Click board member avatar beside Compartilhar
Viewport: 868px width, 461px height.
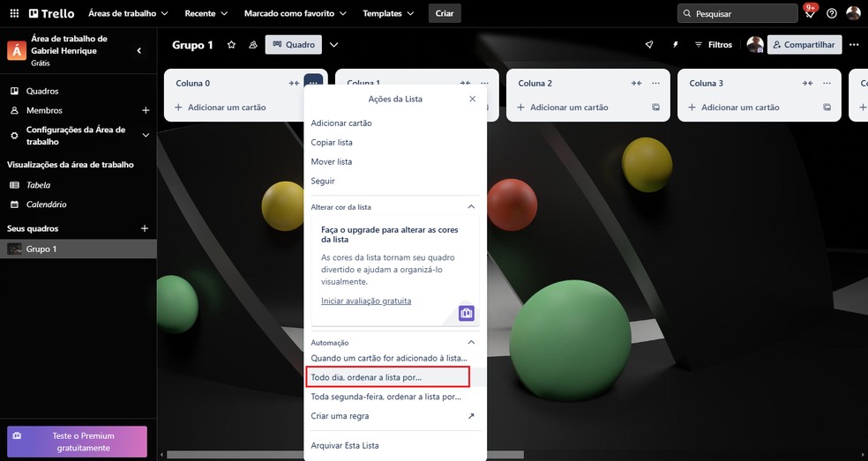point(755,44)
